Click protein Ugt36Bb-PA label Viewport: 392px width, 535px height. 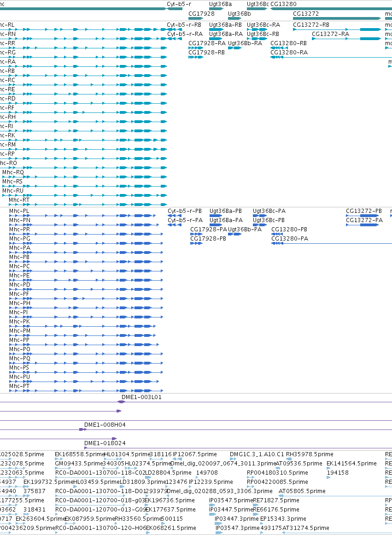pyautogui.click(x=245, y=229)
